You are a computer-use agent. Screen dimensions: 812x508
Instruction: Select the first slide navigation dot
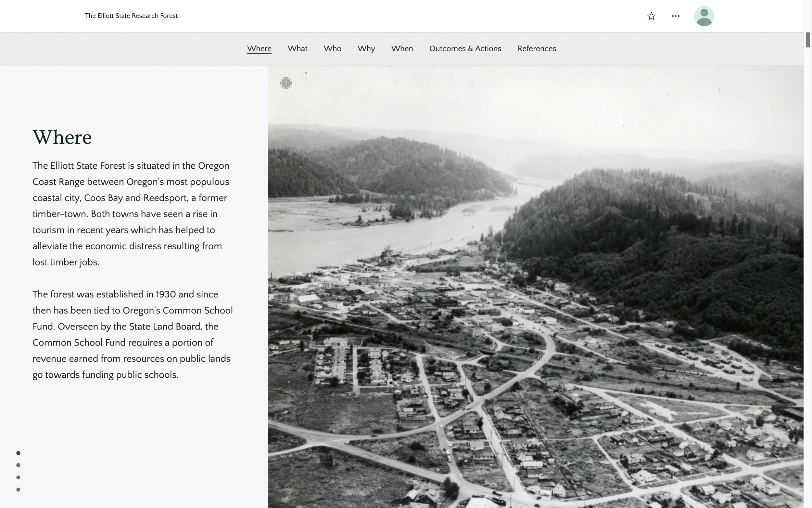pos(19,453)
